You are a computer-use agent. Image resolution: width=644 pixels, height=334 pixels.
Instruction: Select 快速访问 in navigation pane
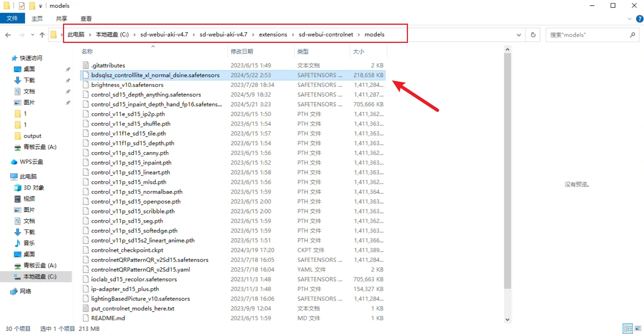point(31,58)
